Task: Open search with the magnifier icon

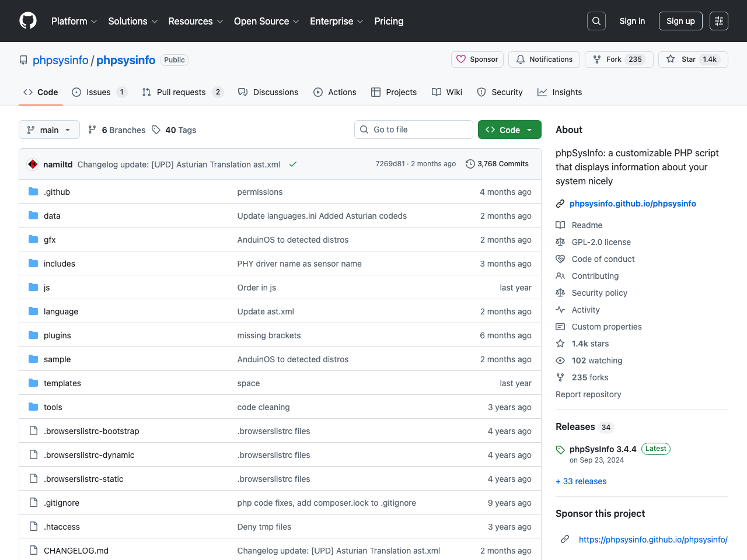Action: (596, 21)
